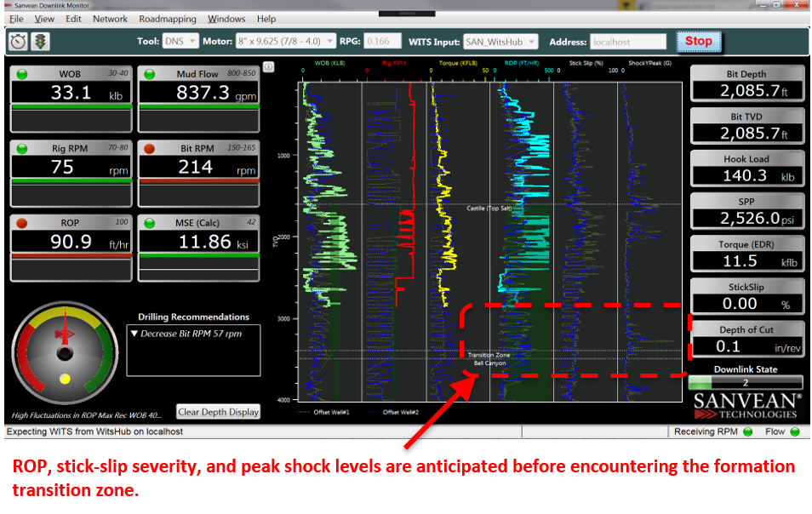Click the Mud Flow value 837.3

tap(203, 93)
